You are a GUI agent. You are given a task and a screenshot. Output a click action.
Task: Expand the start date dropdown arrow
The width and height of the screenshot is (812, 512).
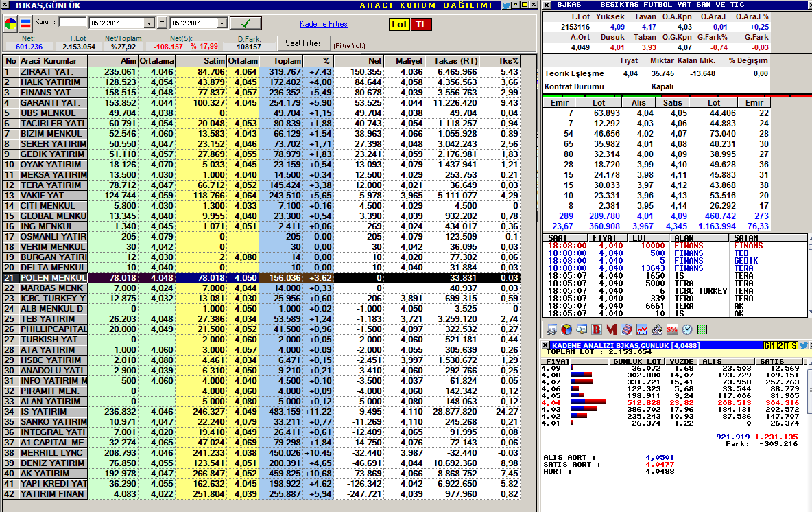coord(149,23)
